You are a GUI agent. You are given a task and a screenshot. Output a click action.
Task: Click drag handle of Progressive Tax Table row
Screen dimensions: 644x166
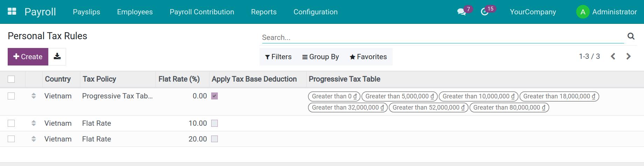point(34,96)
